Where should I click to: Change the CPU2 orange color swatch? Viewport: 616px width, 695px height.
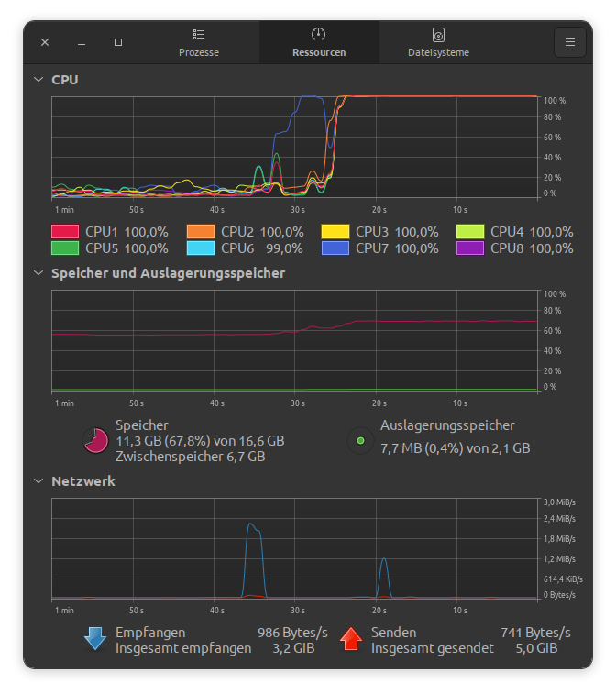pos(200,232)
